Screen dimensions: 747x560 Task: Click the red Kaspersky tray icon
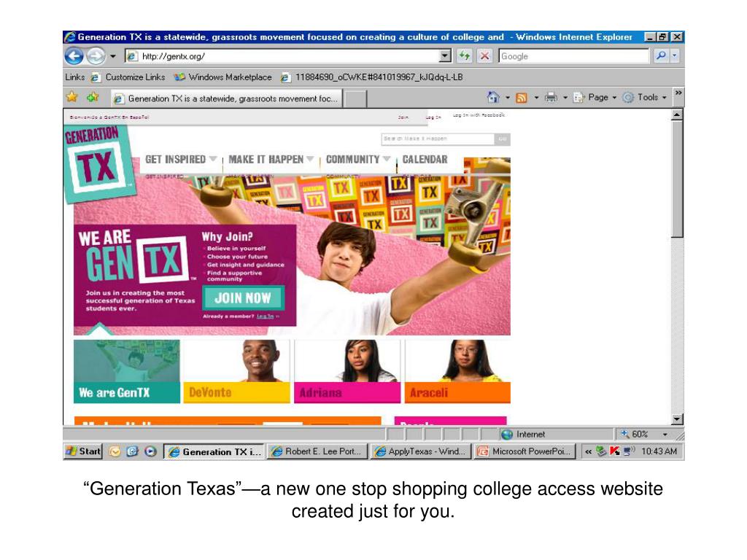click(614, 451)
